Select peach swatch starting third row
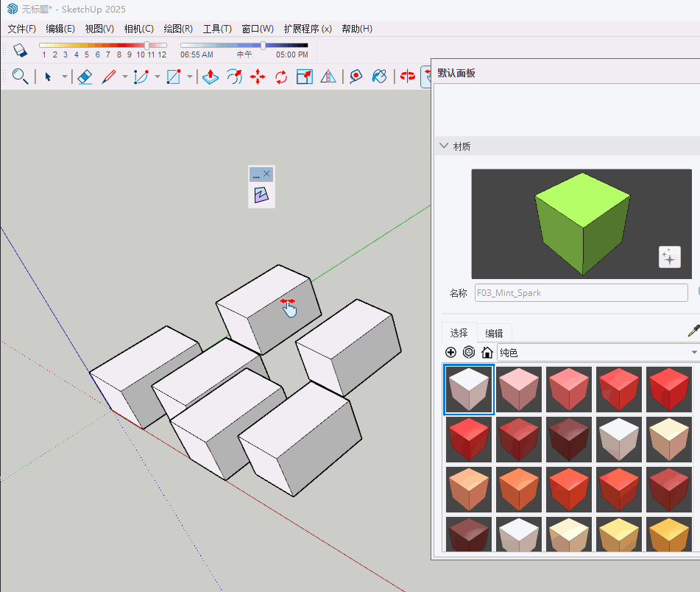700x592 pixels. coord(469,490)
